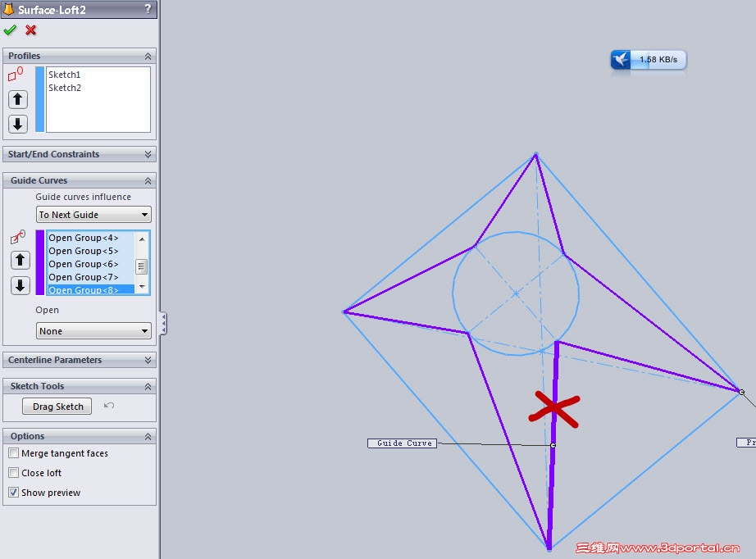Screen dimensions: 756x559
Task: Collapse the Guide Curves section
Action: pyautogui.click(x=148, y=180)
